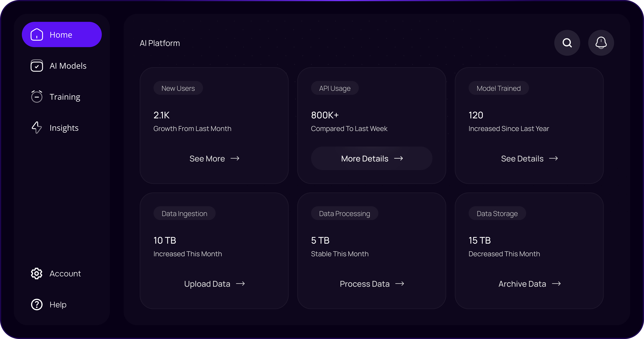Select the Training timer icon
The height and width of the screenshot is (339, 644).
(37, 96)
